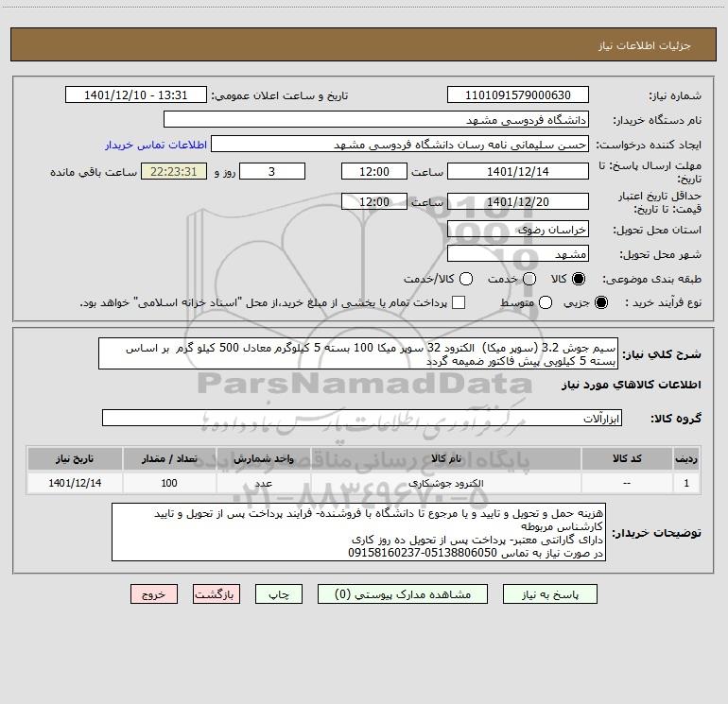Viewport: 728px width, 704px height.
Task: Select the جزیی purchase type radio
Action: [x=600, y=303]
